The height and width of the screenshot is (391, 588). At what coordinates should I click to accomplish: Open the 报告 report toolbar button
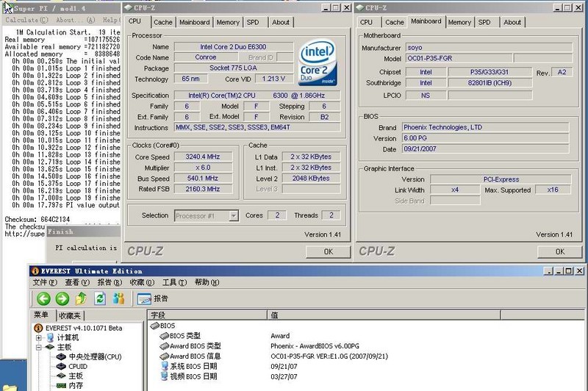(152, 299)
